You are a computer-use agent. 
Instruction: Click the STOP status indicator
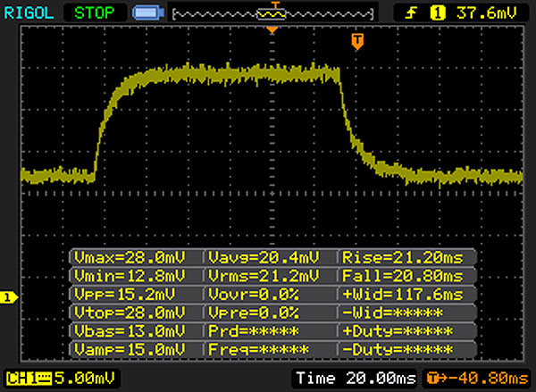pyautogui.click(x=95, y=13)
